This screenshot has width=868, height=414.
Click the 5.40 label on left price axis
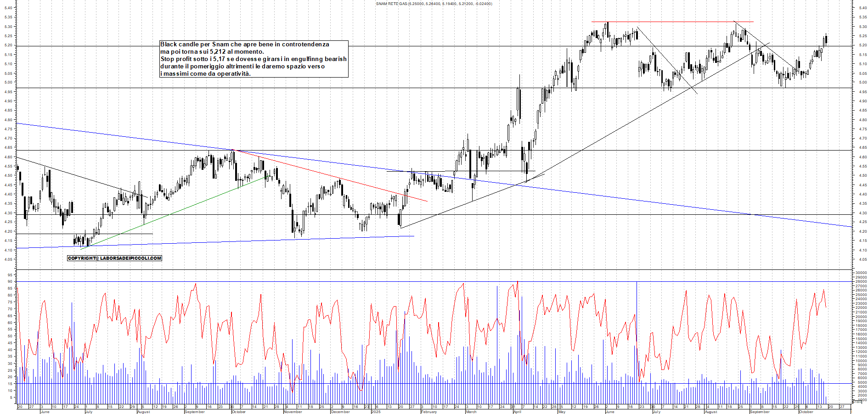[9, 8]
